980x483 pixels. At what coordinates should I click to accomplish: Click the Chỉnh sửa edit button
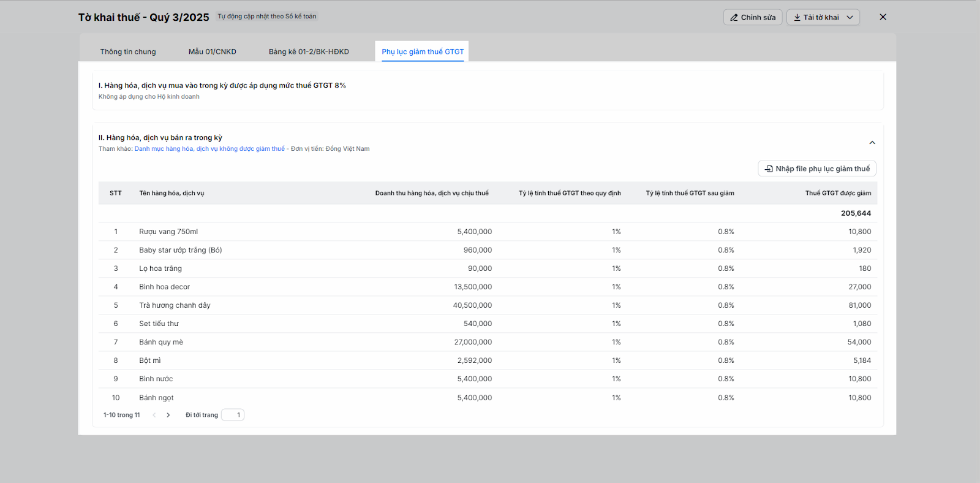[x=752, y=17]
